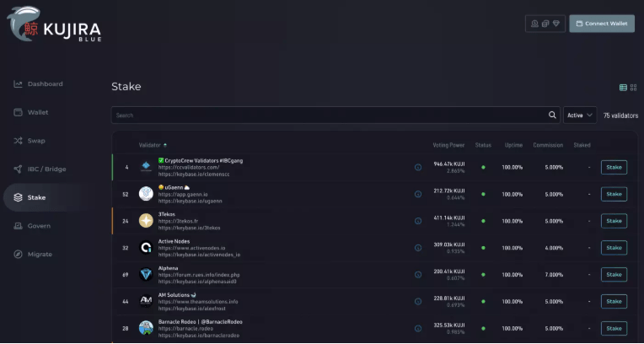Click the diamond icon in top bar
644x344 pixels.
click(x=557, y=24)
